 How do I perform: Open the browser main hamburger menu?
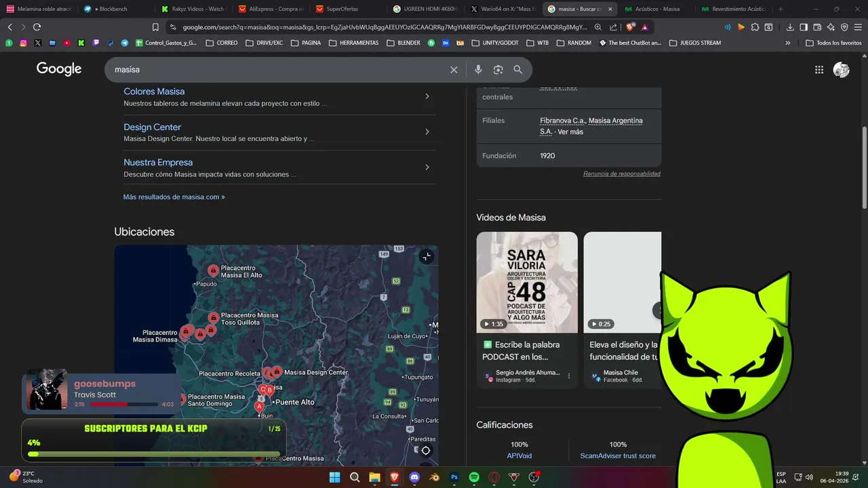858,27
